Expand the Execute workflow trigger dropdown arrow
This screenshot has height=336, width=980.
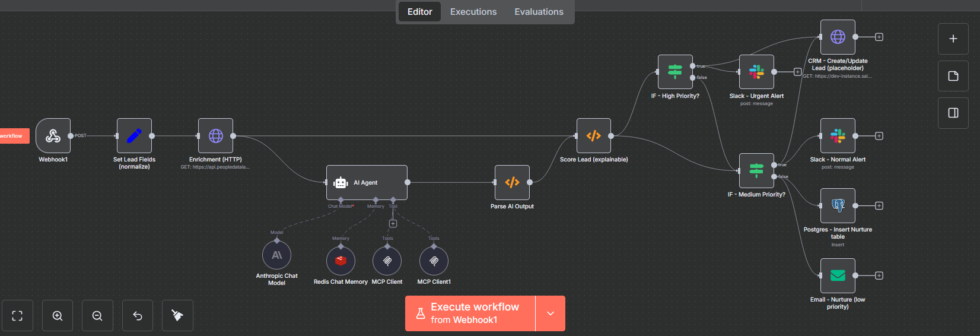click(x=551, y=313)
